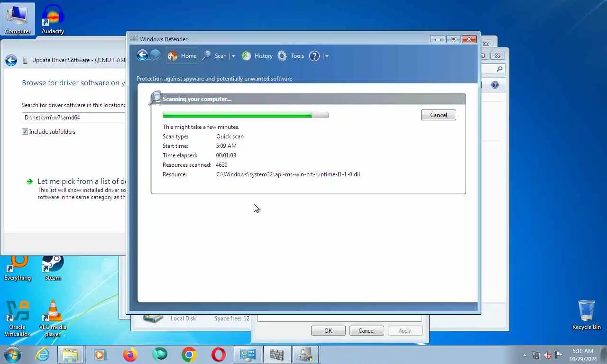Launch Internet Explorer from taskbar
This screenshot has height=364, width=607.
(x=42, y=355)
